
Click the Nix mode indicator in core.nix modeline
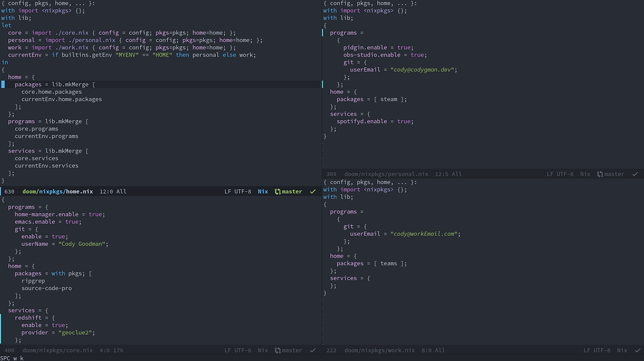click(261, 350)
